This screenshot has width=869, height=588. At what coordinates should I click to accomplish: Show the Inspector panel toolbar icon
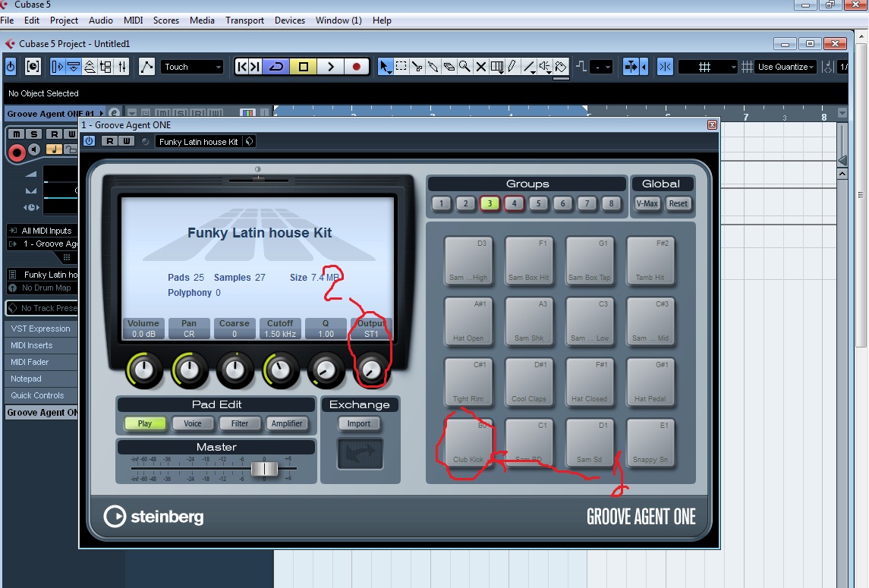(x=58, y=67)
